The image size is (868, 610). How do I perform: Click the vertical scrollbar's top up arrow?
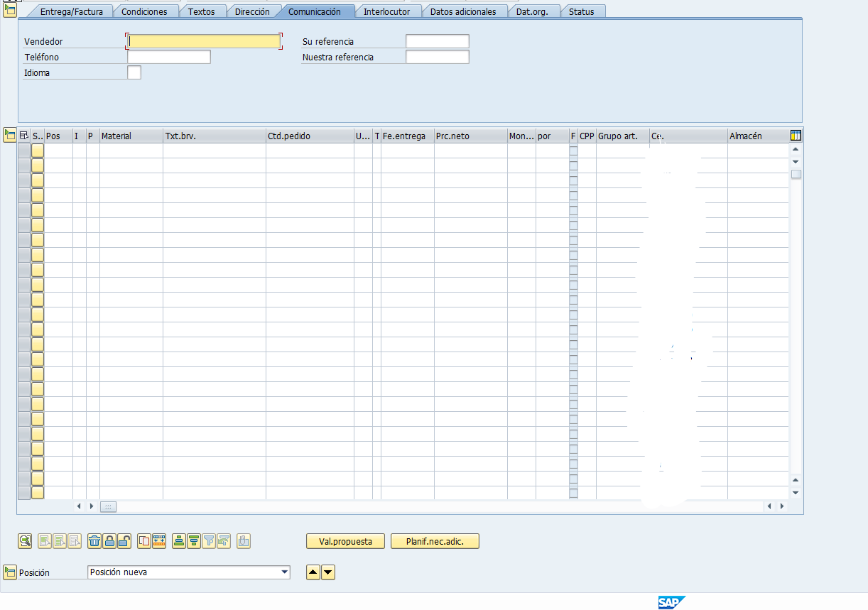[796, 149]
